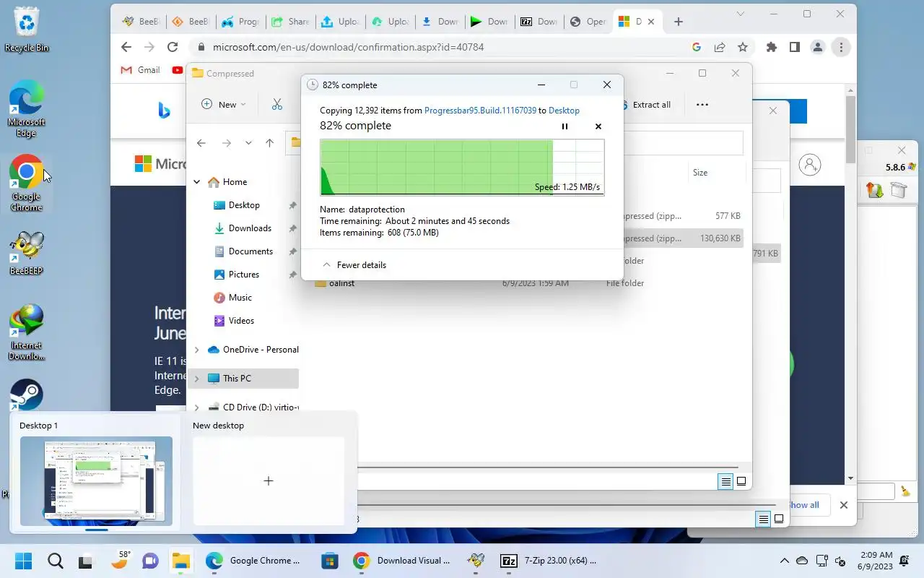Screen dimensions: 924x578
Task: Click Google icon in address bar
Action: (697, 47)
